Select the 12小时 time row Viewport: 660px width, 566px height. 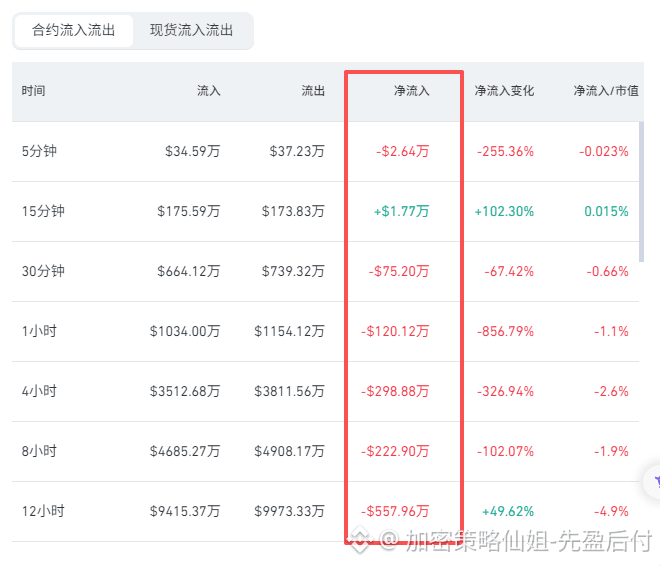[x=325, y=511]
